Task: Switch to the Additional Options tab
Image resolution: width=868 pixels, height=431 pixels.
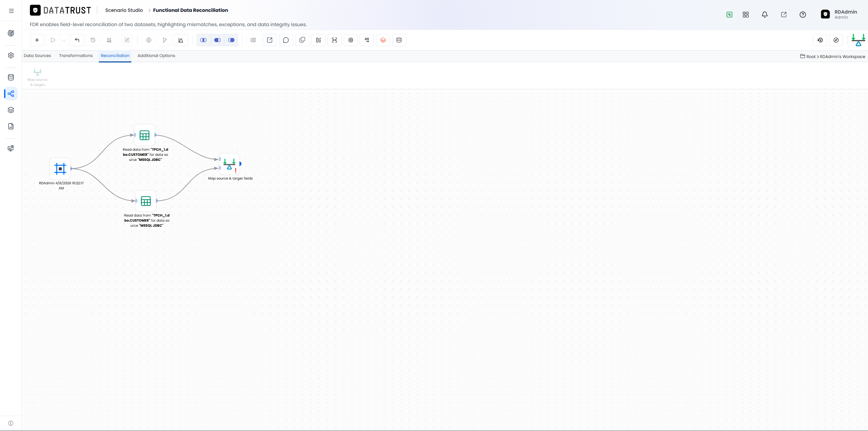Action: (x=156, y=56)
